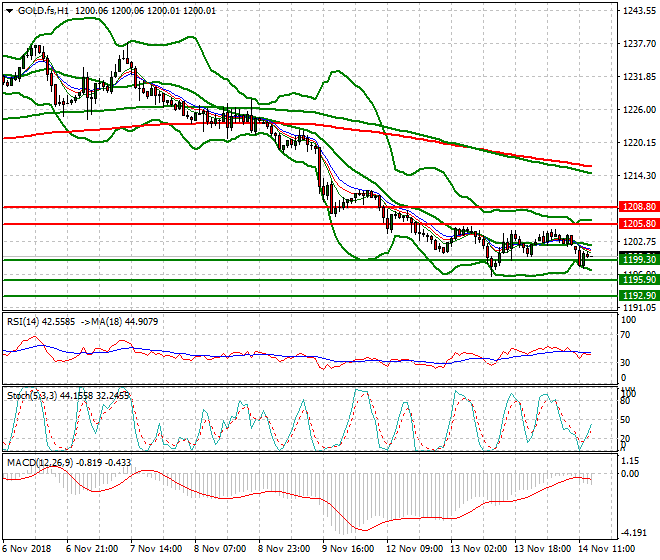Select the 14 Nov 11:00 time axis label
This screenshot has width=660, height=560.
pyautogui.click(x=606, y=549)
